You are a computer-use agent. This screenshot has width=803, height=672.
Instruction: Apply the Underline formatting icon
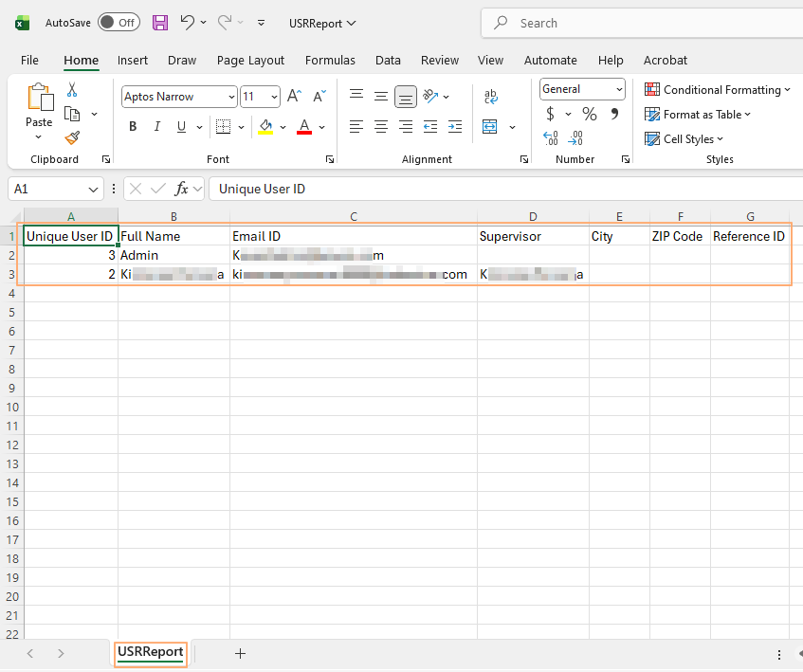tap(180, 126)
